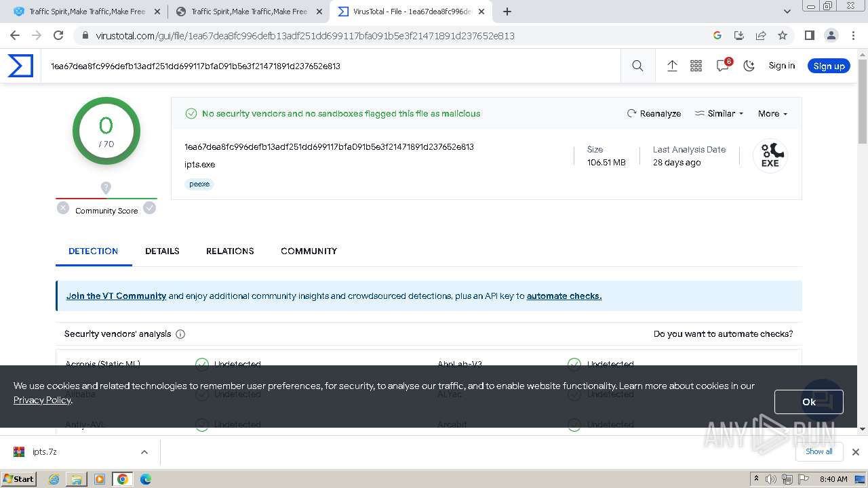Open the notifications comment icon

[723, 66]
